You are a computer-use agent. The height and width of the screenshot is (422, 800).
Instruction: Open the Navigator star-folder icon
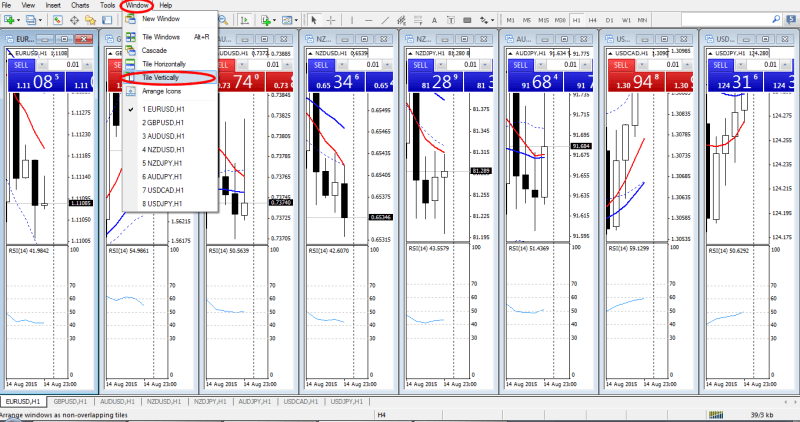(x=91, y=19)
